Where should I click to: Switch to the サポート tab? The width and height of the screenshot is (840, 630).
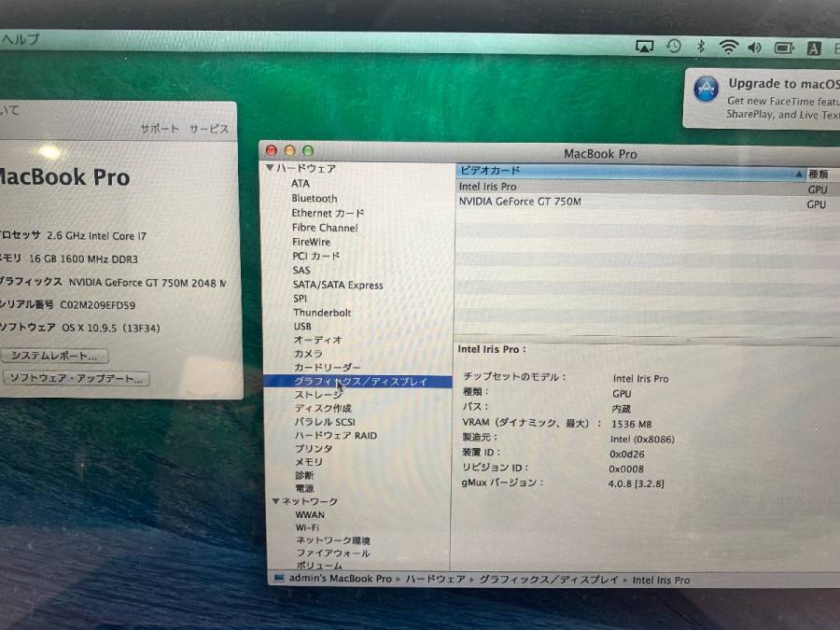pos(160,130)
